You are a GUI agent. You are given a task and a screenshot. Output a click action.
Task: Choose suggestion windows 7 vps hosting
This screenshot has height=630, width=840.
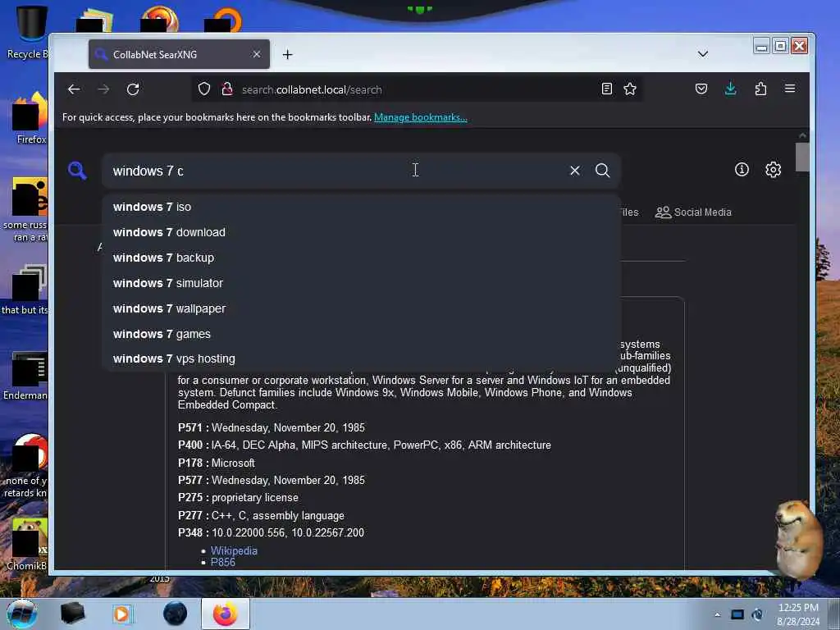(x=362, y=358)
